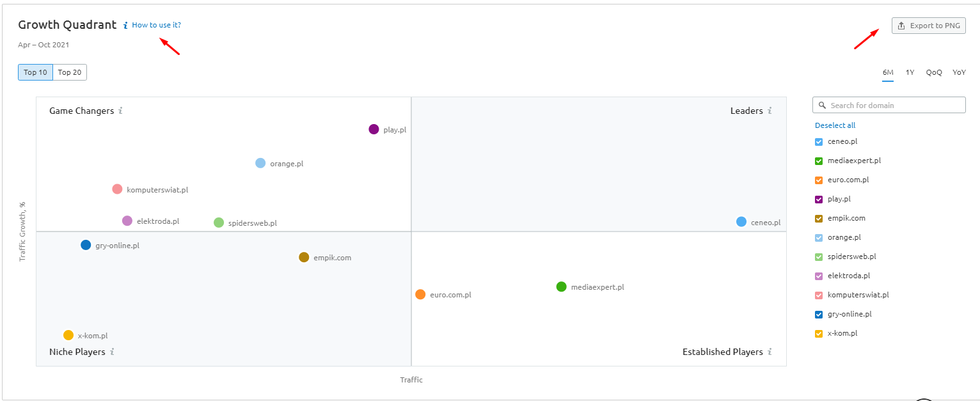Uncheck the ceneo.pl checkbox
Viewport: 980px width, 401px height.
[819, 142]
